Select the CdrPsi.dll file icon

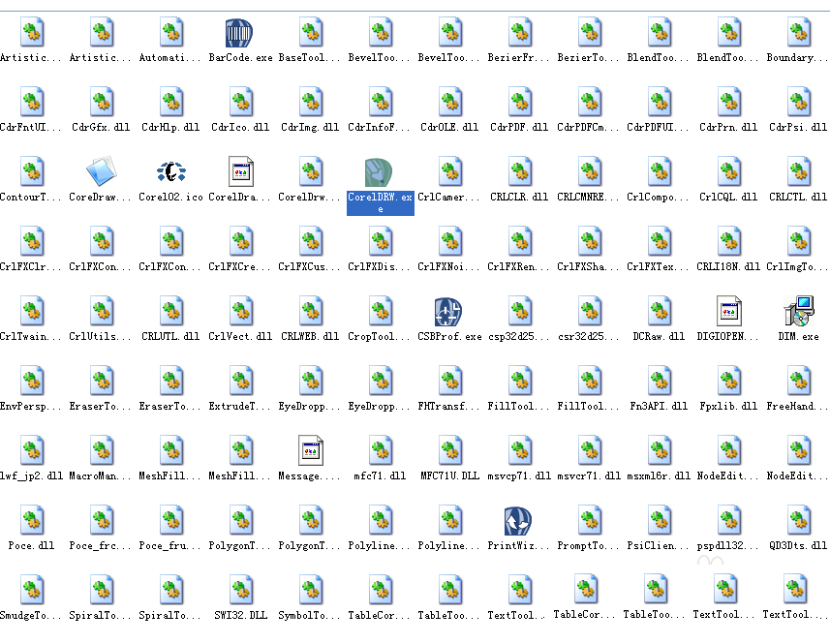[799, 102]
